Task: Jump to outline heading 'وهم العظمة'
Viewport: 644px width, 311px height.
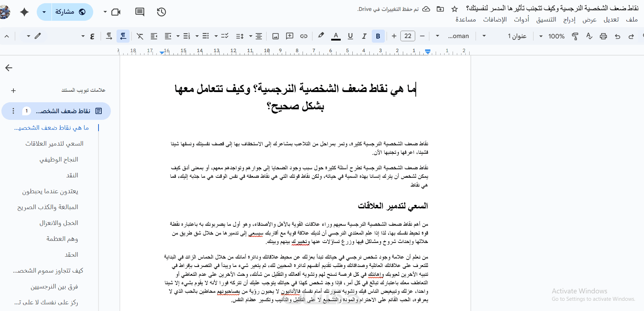Action: tap(62, 239)
